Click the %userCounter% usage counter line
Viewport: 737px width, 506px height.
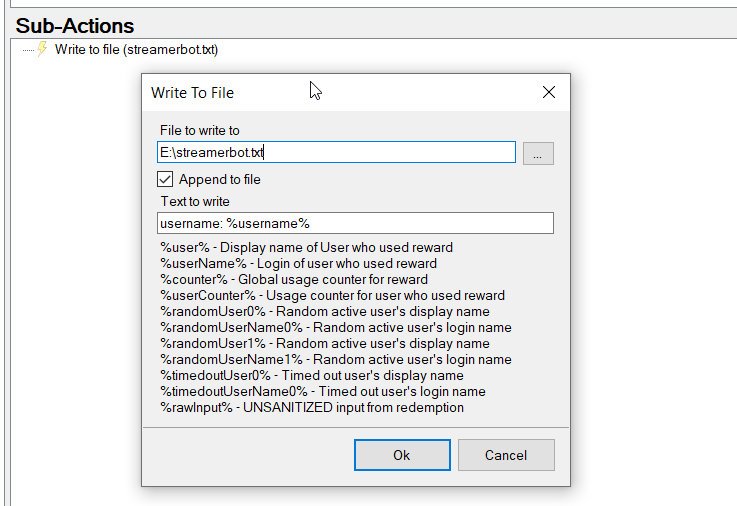point(332,295)
